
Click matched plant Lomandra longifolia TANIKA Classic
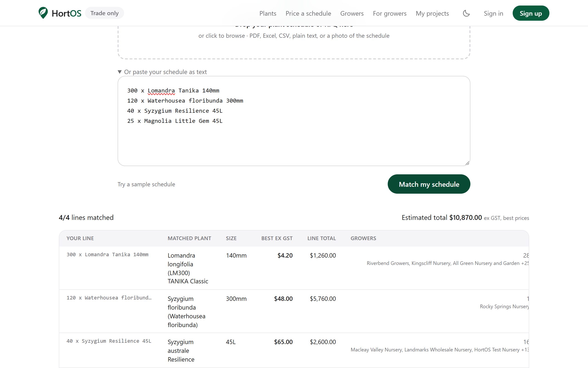tap(188, 268)
